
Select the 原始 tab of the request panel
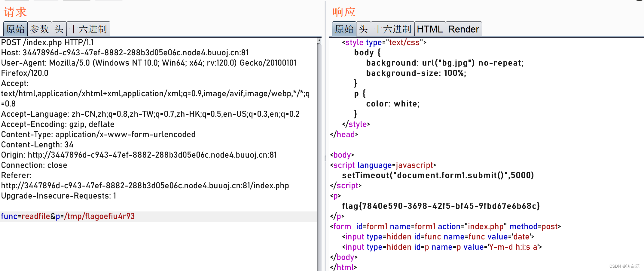[15, 29]
